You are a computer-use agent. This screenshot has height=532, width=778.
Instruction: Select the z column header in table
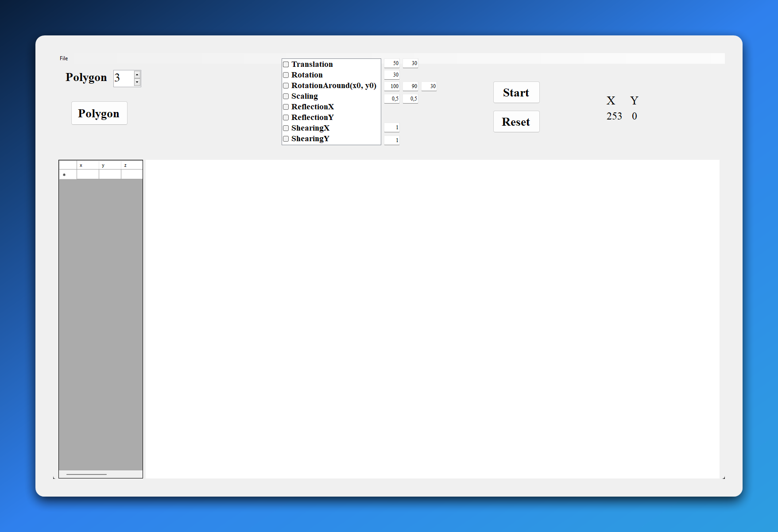tap(132, 165)
